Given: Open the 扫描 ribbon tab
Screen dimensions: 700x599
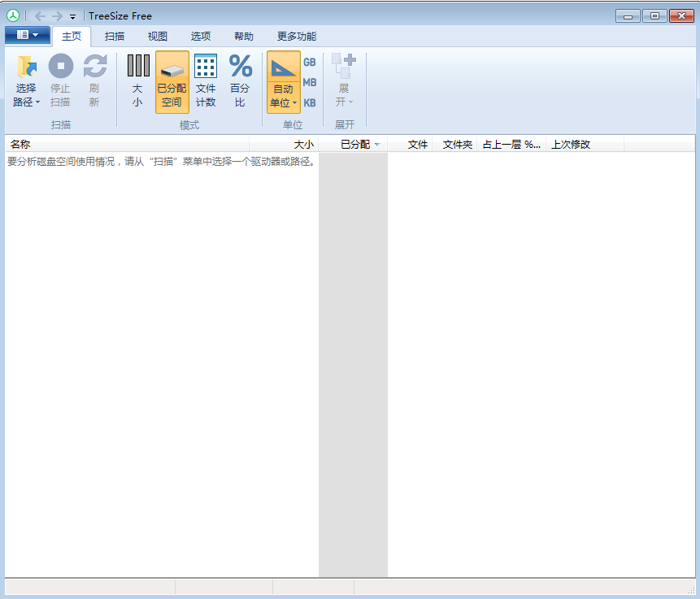Looking at the screenshot, I should pyautogui.click(x=115, y=37).
